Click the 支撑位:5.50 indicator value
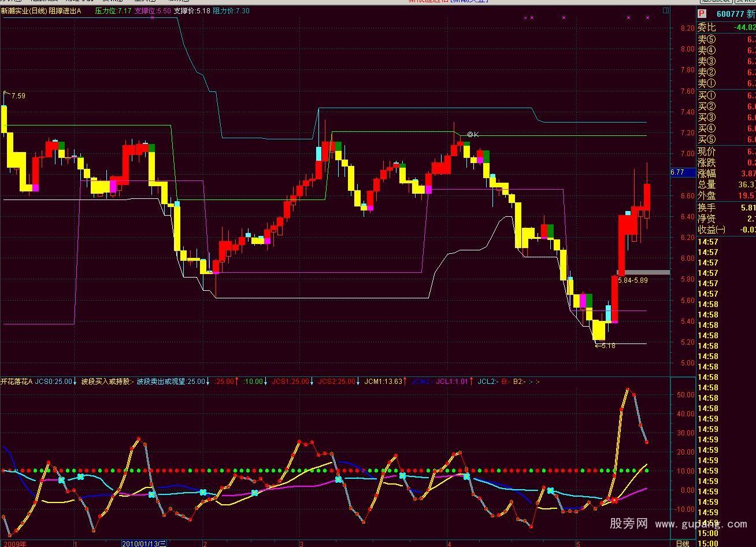This screenshot has height=547, width=756. [152, 11]
